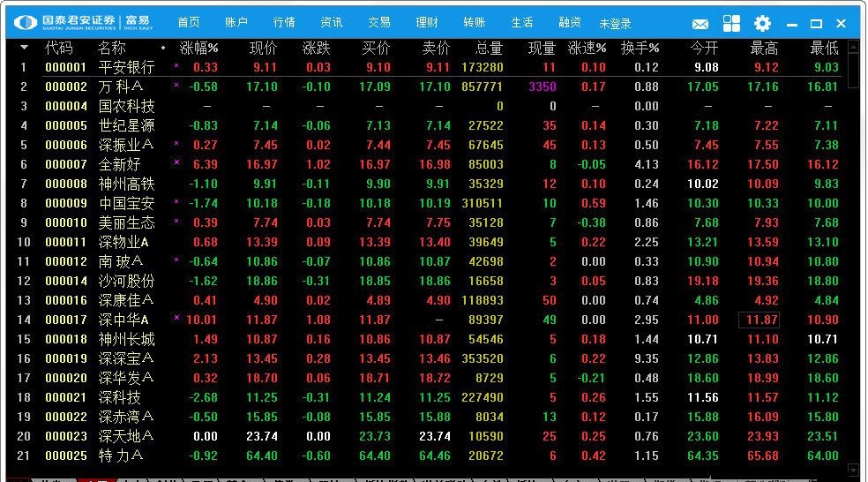Open the 融资 menu
The image size is (868, 482).
point(570,22)
